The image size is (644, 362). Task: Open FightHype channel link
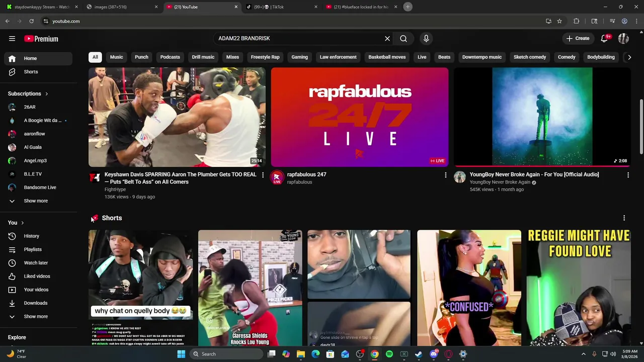point(115,190)
